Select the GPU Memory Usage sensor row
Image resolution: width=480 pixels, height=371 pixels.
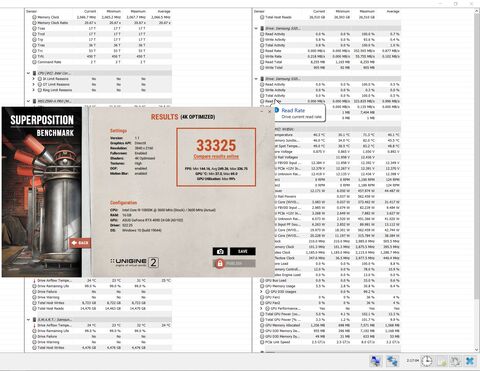(330, 286)
